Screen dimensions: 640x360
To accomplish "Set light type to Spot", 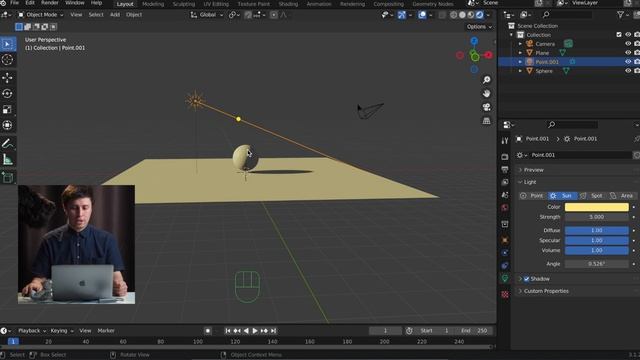I will 592,196.
